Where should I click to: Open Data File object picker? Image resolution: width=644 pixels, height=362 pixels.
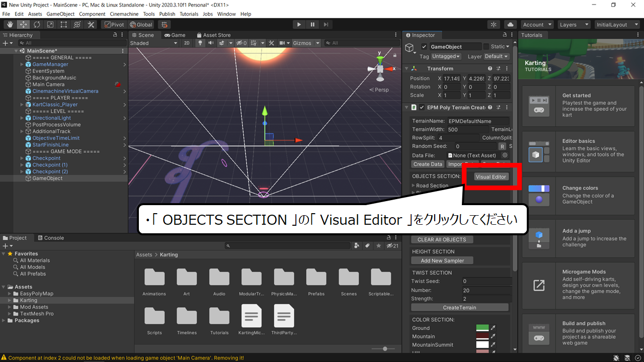[505, 155]
